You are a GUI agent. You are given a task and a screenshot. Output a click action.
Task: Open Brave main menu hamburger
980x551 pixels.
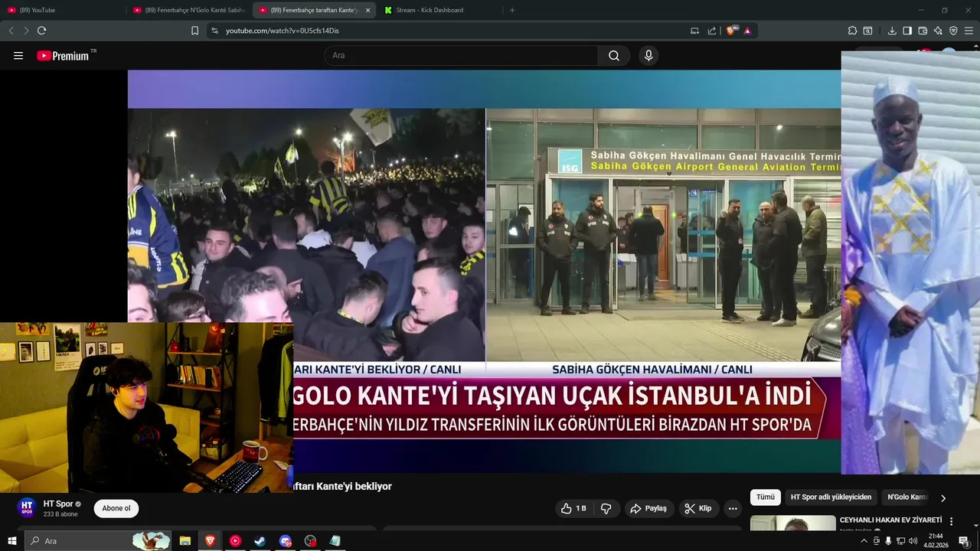(x=969, y=31)
